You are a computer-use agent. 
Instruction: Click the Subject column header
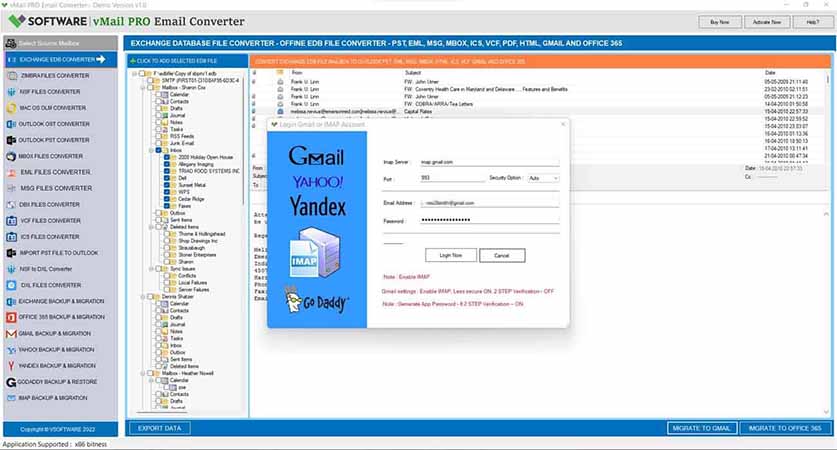click(413, 73)
